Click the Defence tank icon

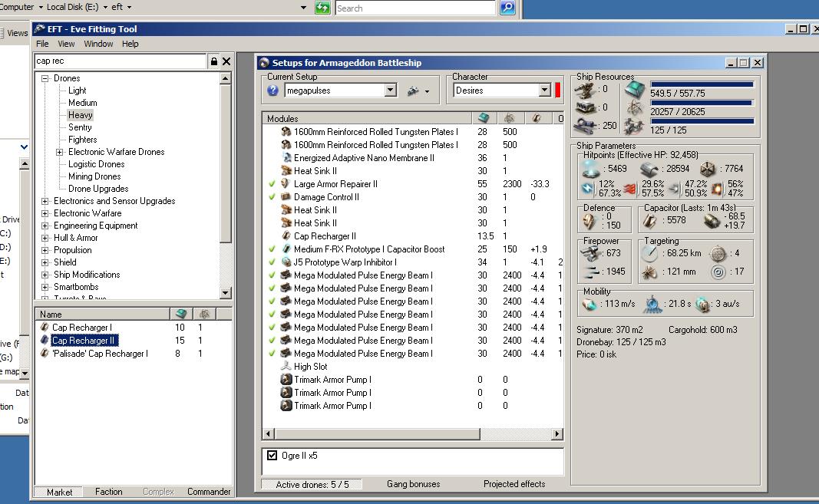(x=589, y=222)
